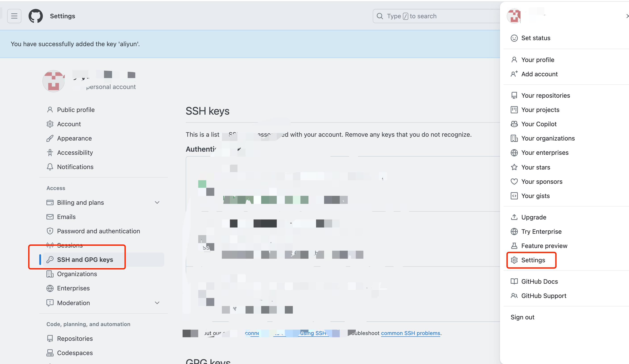The height and width of the screenshot is (364, 629).
Task: Focus the 'Type / to search' field
Action: click(437, 16)
